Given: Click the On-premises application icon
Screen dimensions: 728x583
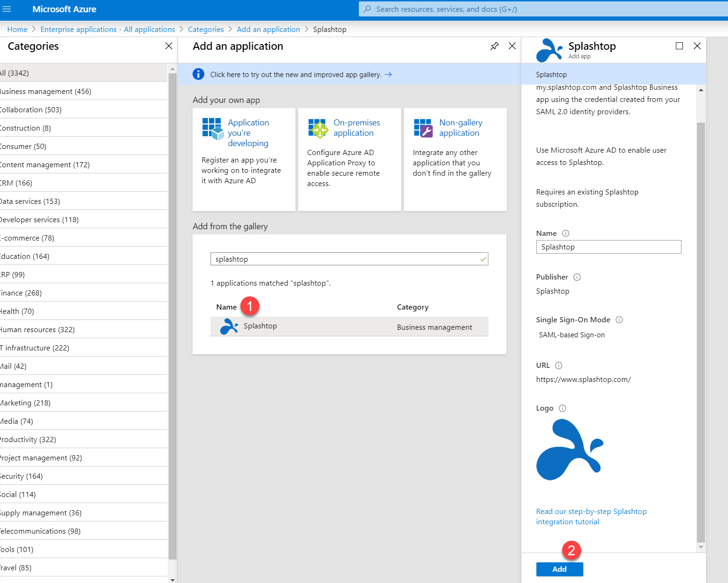Looking at the screenshot, I should point(318,128).
